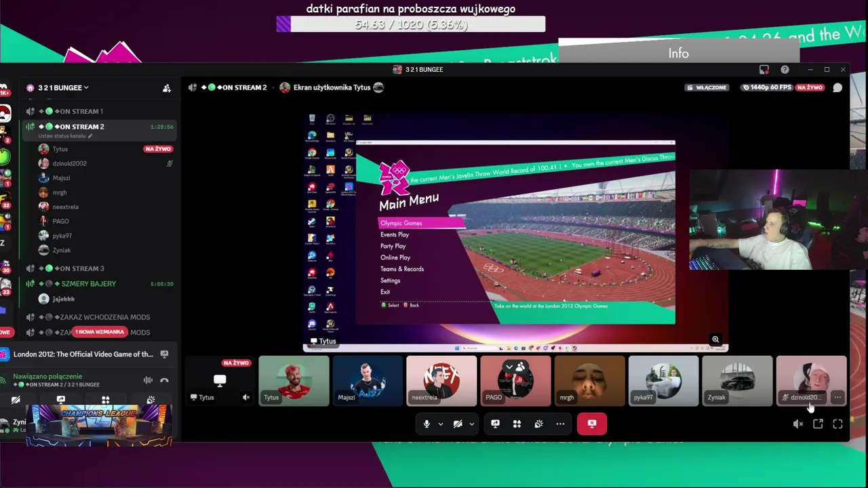Viewport: 868px width, 488px height.
Task: Toggle stream volume speaker icon
Action: click(x=798, y=424)
